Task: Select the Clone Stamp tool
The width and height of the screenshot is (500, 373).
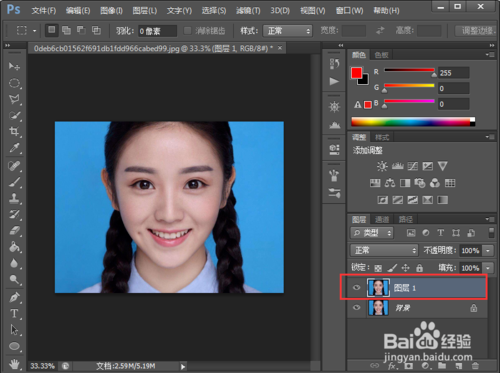Action: point(14,198)
